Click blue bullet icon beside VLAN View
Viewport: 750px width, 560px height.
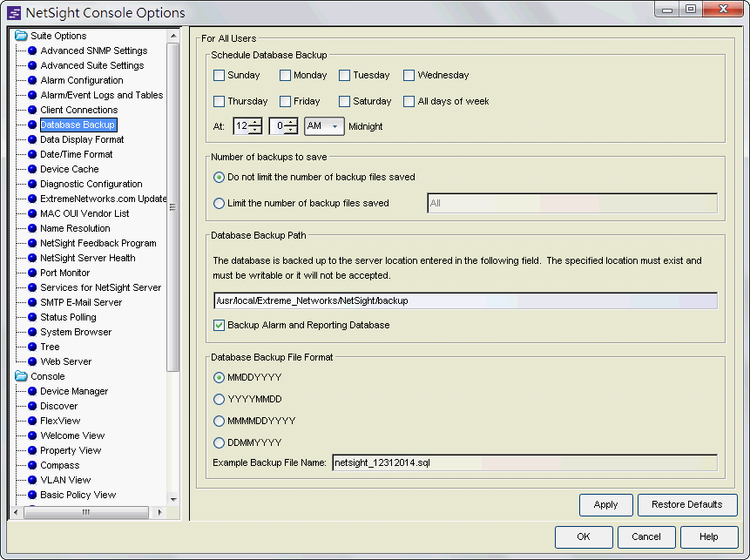(32, 480)
